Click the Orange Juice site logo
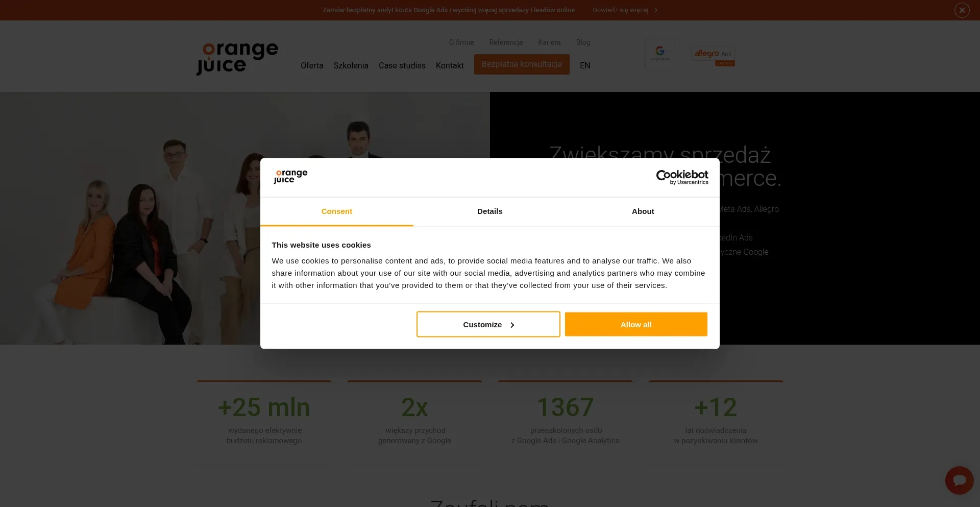The image size is (980, 507). (x=238, y=59)
